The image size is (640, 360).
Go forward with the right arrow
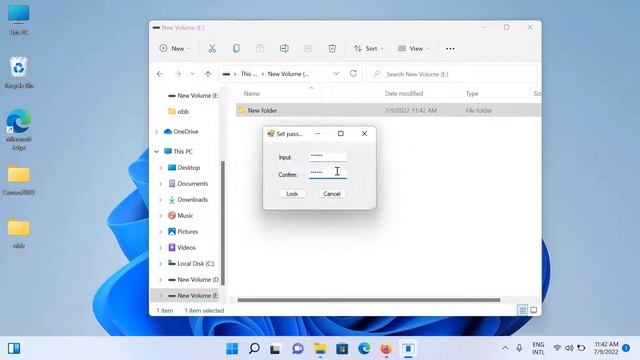click(178, 74)
